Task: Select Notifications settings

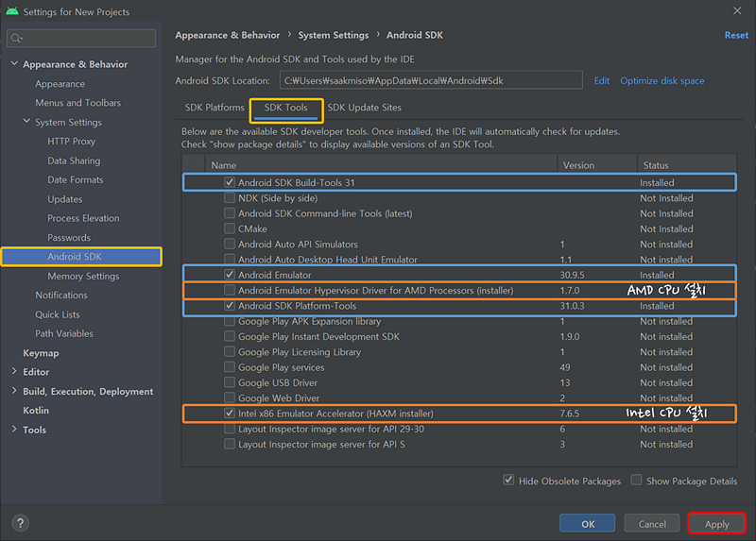Action: click(61, 295)
